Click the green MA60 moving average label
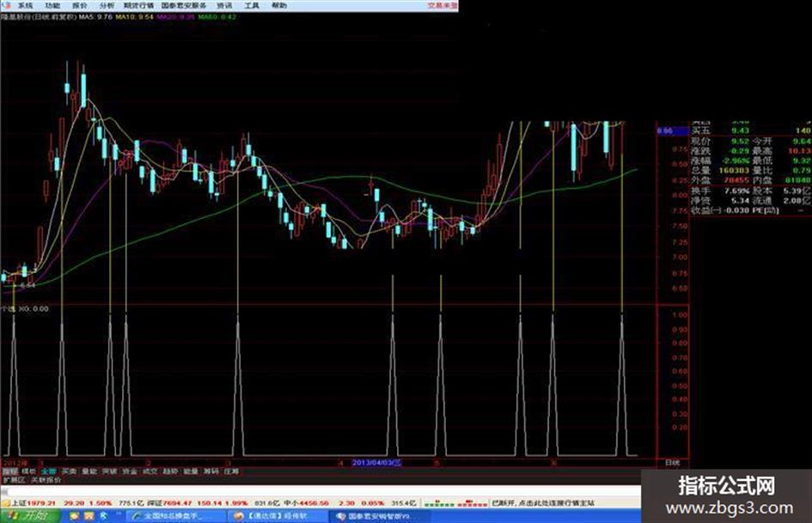The image size is (812, 523). pyautogui.click(x=217, y=16)
